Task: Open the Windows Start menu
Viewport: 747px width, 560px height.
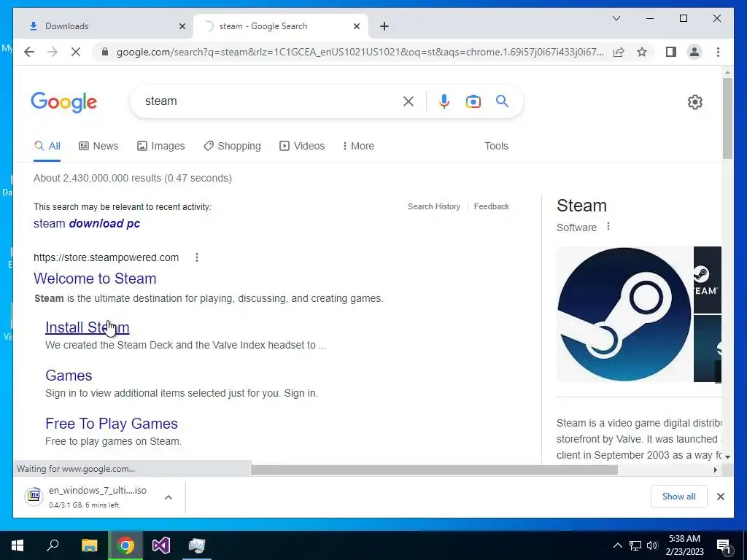Action: point(18,545)
